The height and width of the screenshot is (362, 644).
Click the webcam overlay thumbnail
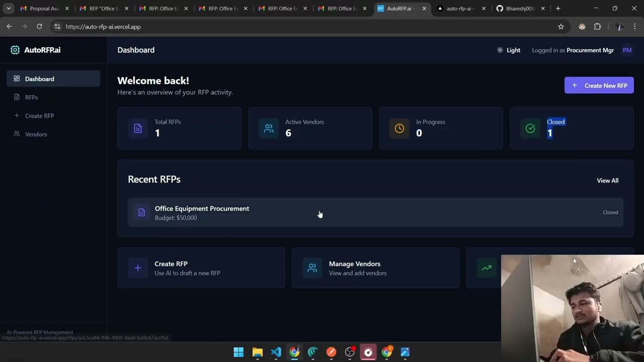click(x=573, y=308)
